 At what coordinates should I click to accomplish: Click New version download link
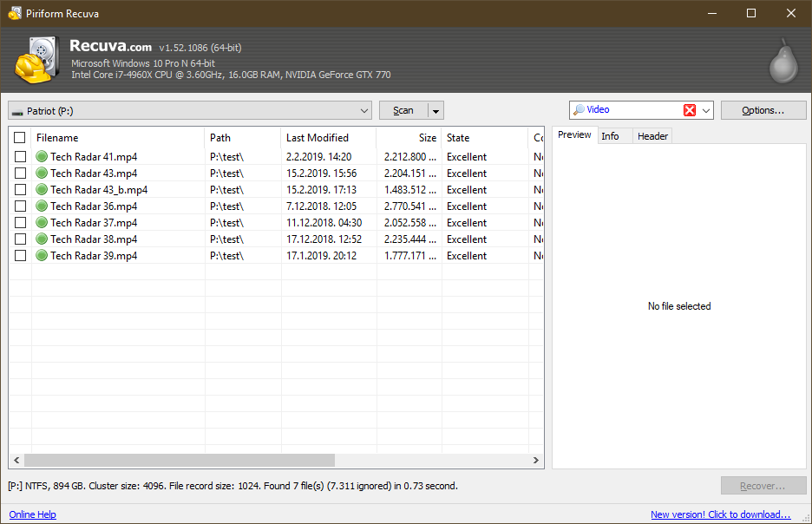pos(720,514)
